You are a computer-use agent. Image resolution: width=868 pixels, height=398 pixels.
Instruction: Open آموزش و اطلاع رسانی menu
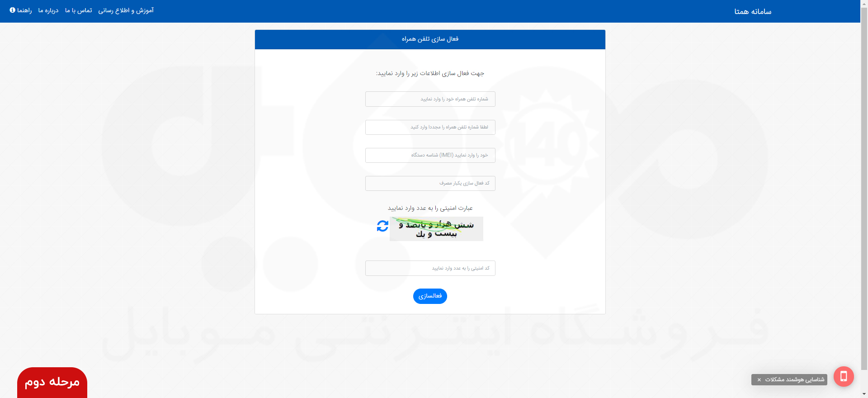coord(126,10)
